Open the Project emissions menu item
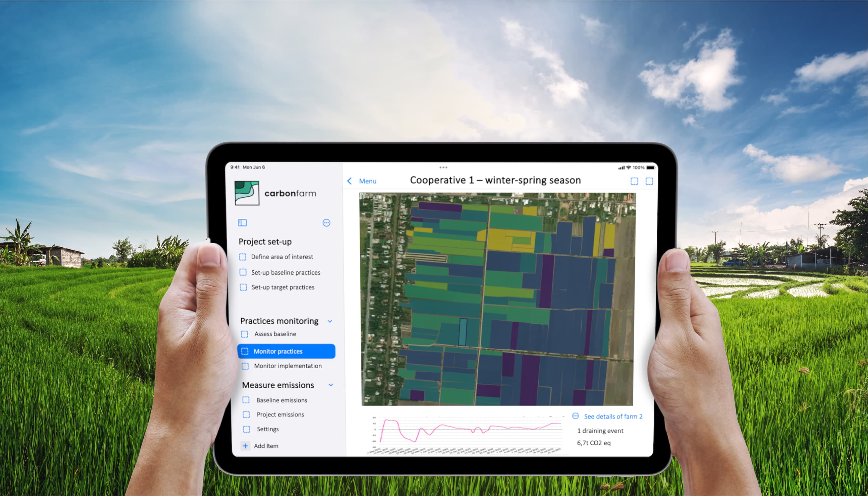This screenshot has width=868, height=496. 280,415
